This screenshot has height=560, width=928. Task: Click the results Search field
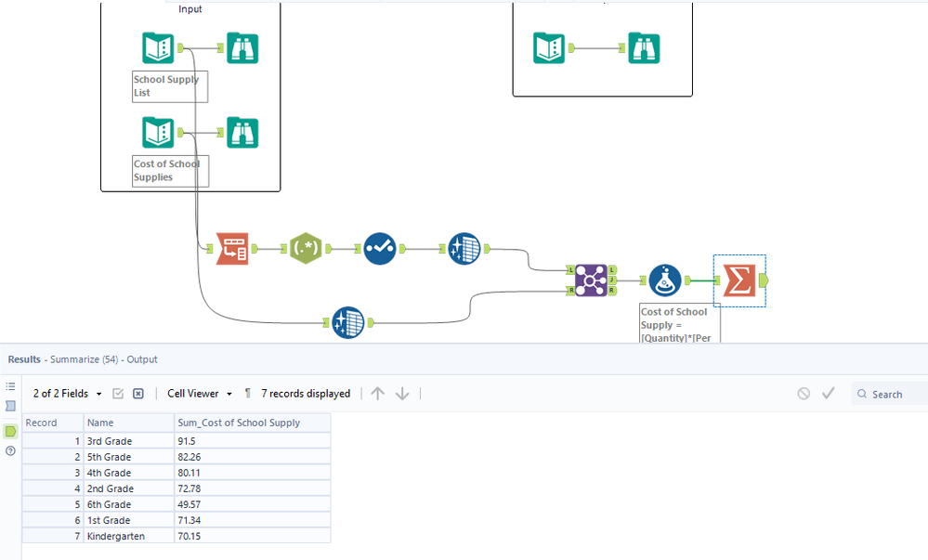890,395
